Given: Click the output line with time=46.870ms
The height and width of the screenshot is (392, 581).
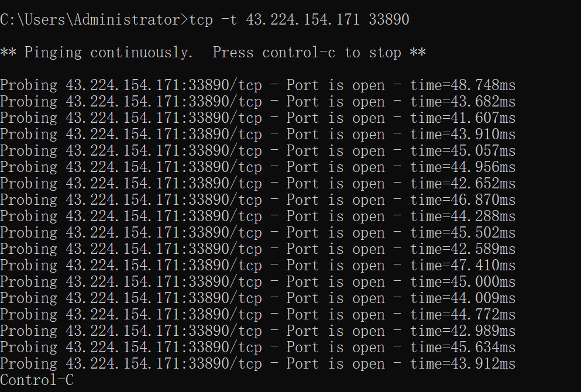Looking at the screenshot, I should pyautogui.click(x=257, y=200).
